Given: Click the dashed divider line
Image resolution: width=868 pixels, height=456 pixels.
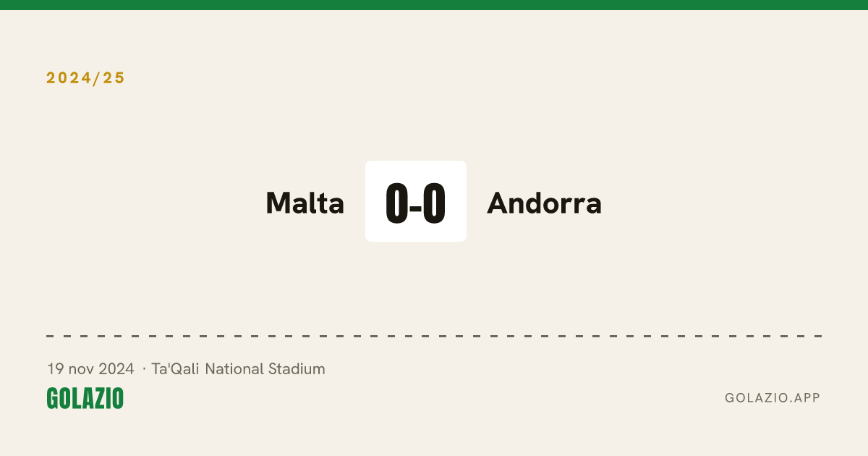Looking at the screenshot, I should (434, 336).
